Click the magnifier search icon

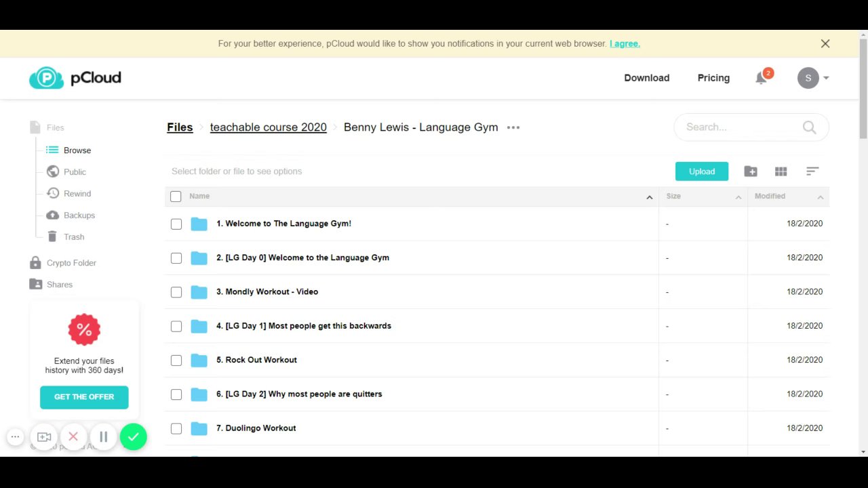point(809,127)
